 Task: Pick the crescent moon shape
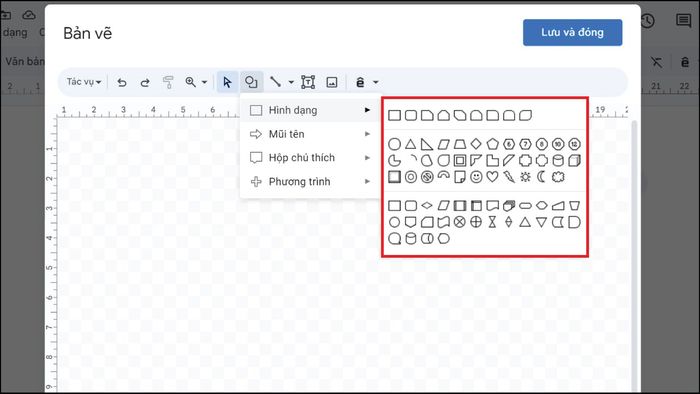point(542,177)
